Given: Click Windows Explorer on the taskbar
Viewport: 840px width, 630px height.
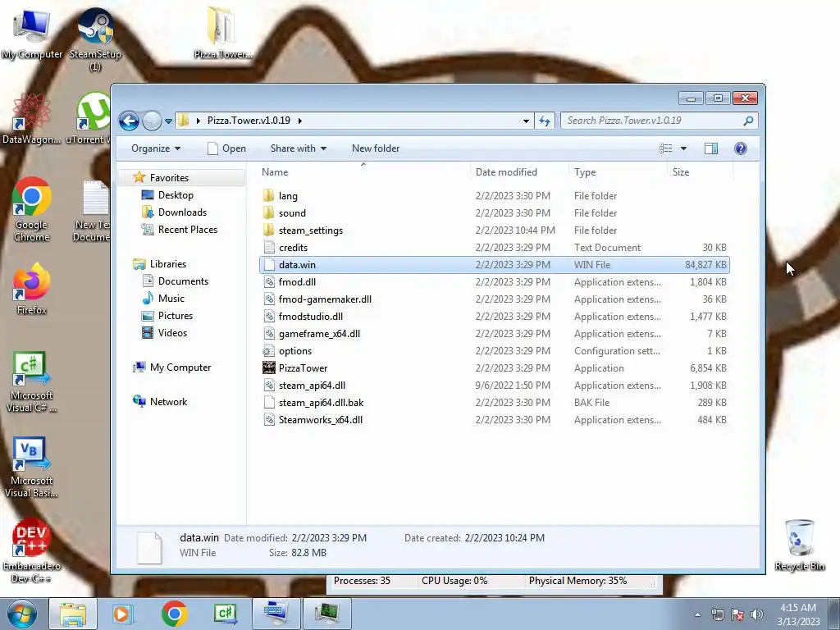Looking at the screenshot, I should point(73,614).
